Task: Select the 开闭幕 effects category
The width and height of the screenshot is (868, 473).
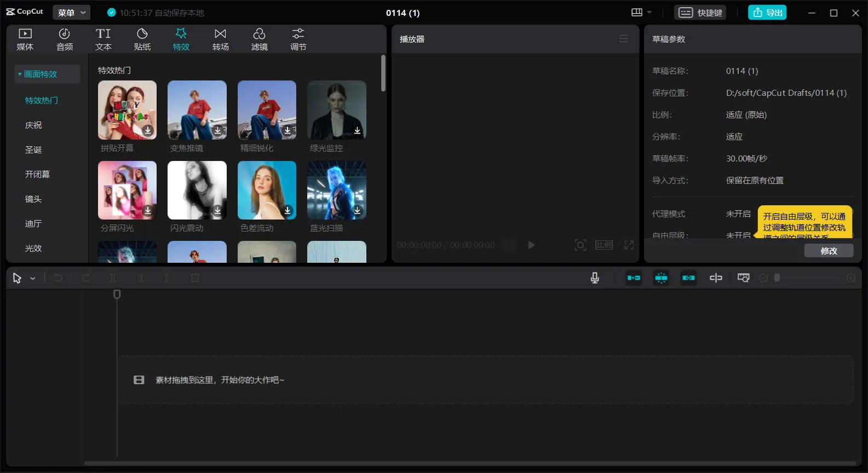Action: (37, 174)
